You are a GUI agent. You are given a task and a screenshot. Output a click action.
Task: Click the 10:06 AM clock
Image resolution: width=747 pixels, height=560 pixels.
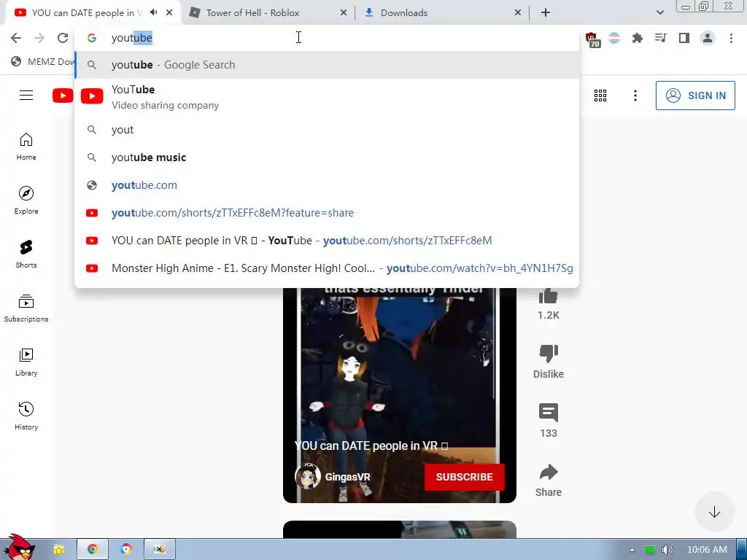(x=707, y=550)
